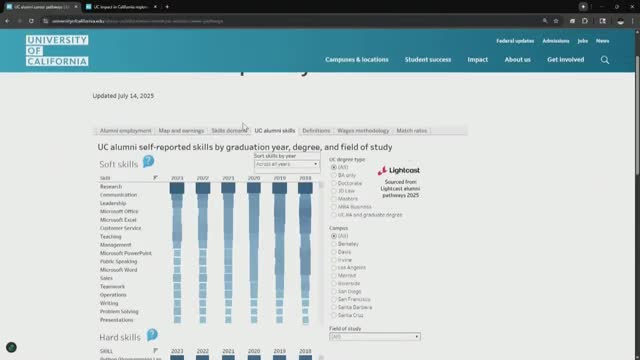Screen dimensions: 640x360
Task: Select UC degree type (All) radio
Action: (334, 167)
